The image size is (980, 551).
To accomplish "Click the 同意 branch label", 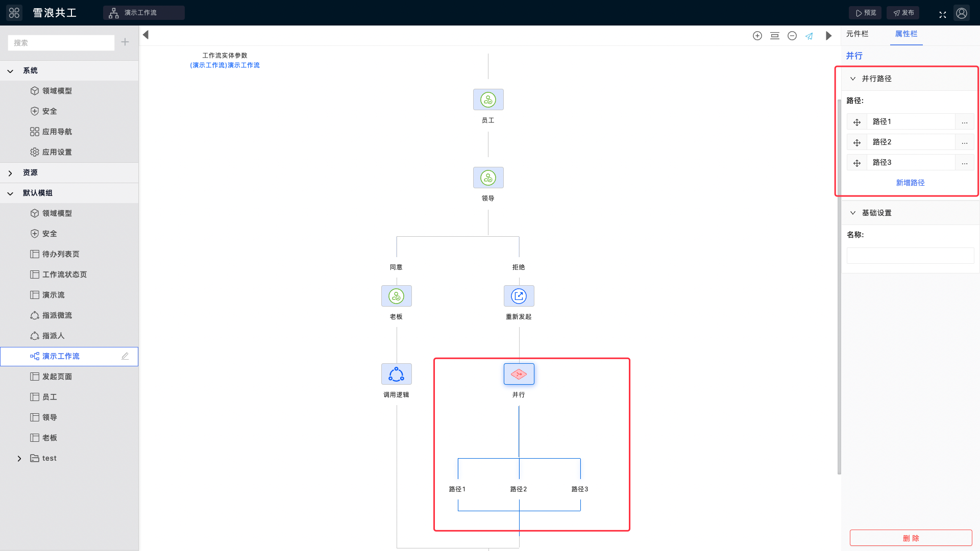I will pyautogui.click(x=396, y=267).
